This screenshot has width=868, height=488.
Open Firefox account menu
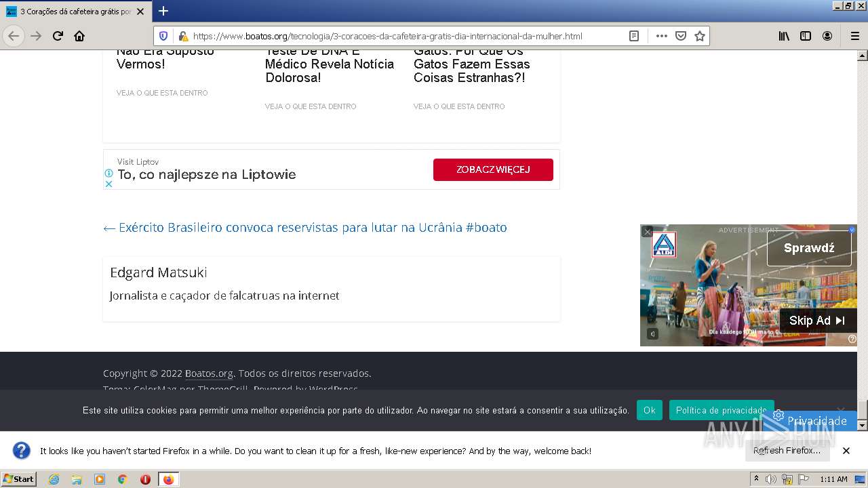click(x=827, y=36)
